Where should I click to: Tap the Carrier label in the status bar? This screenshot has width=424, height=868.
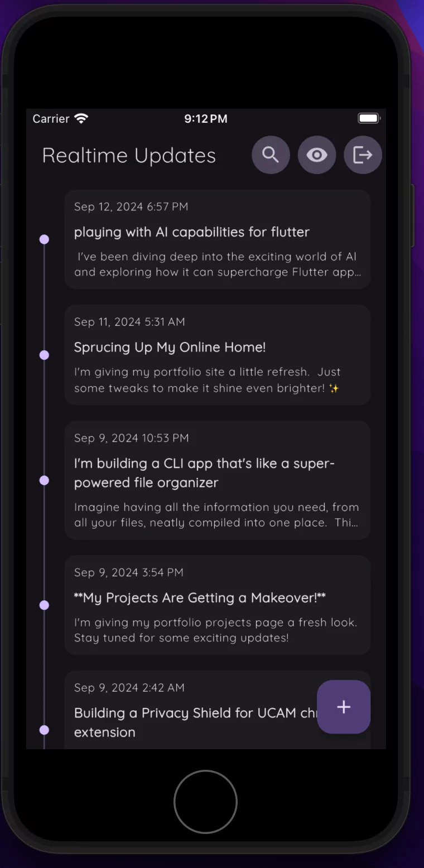pyautogui.click(x=51, y=118)
